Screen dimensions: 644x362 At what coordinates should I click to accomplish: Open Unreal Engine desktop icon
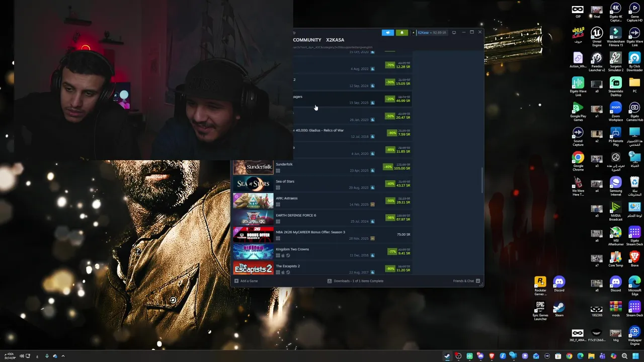pos(597,37)
